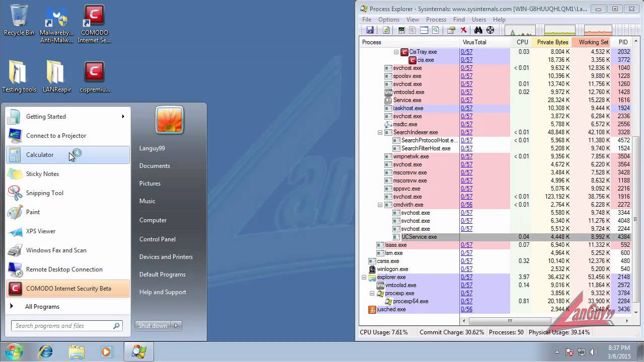
Task: Click the user account picture in Start menu
Action: pos(170,120)
